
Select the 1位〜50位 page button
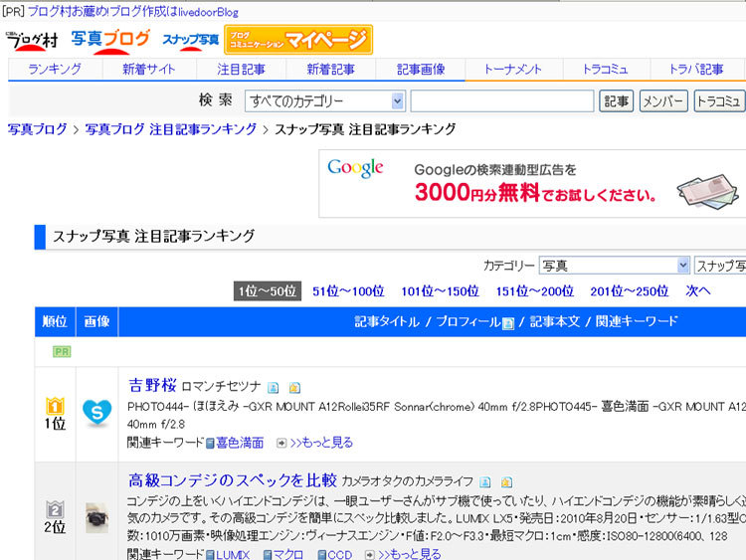coord(268,291)
